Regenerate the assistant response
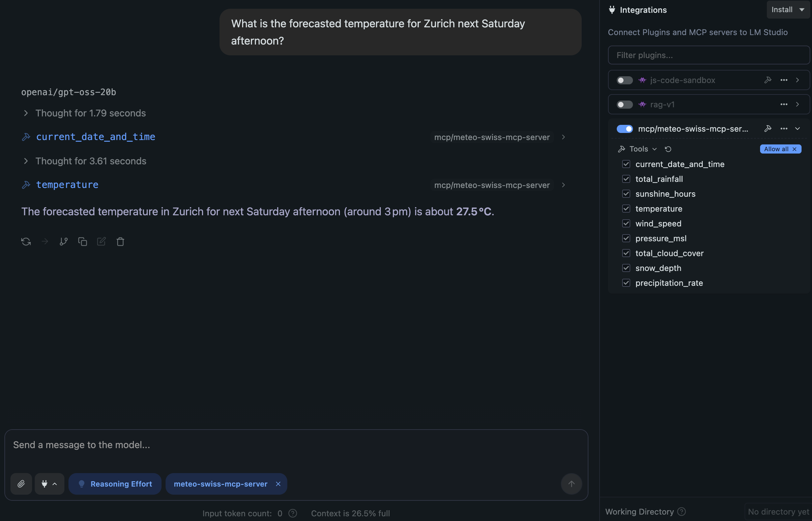The width and height of the screenshot is (812, 521). tap(26, 242)
